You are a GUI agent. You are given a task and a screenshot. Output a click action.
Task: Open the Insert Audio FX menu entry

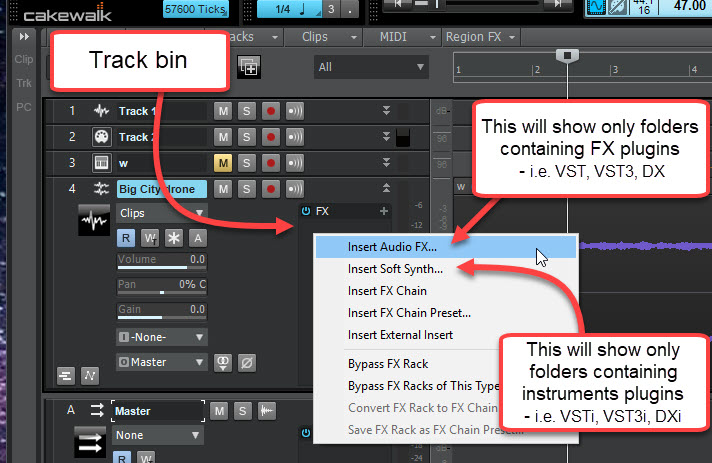click(445, 247)
